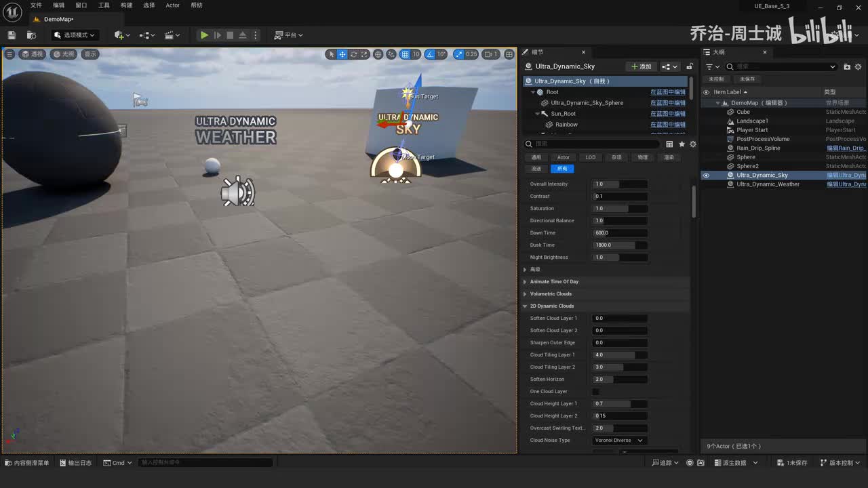This screenshot has height=488, width=868.
Task: Open the viewport hamburger options menu
Action: 9,54
